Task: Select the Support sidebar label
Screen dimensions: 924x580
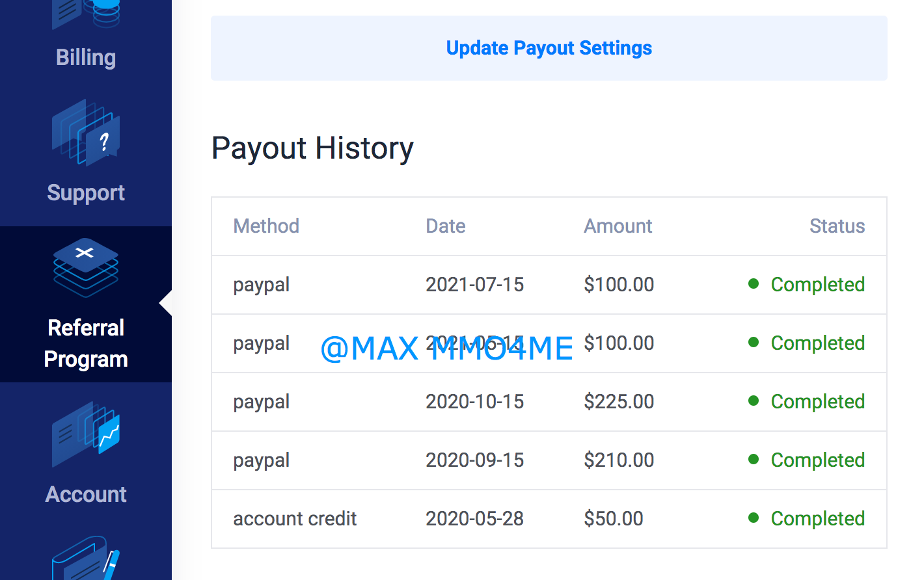Action: pos(86,192)
